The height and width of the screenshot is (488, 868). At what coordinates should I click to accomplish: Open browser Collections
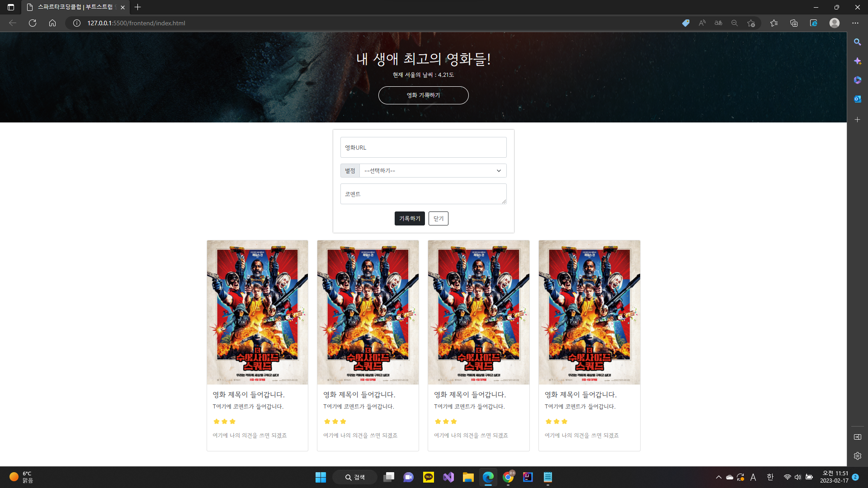pos(794,23)
